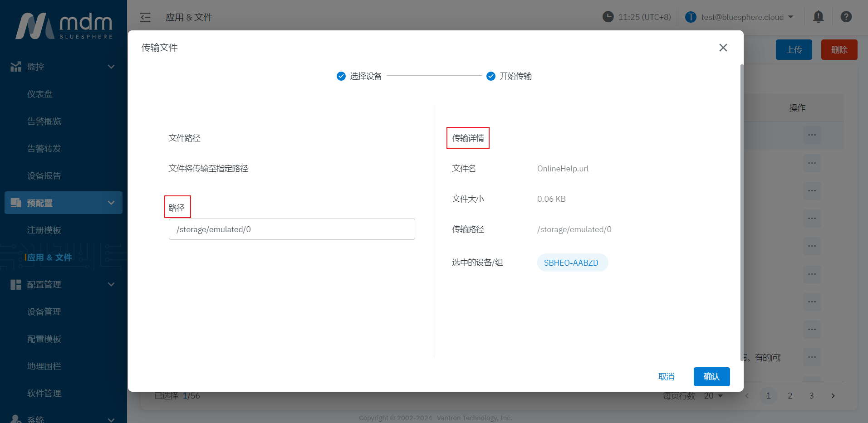Click the sidebar collapse menu icon
Viewport: 868px width, 423px height.
click(x=145, y=17)
